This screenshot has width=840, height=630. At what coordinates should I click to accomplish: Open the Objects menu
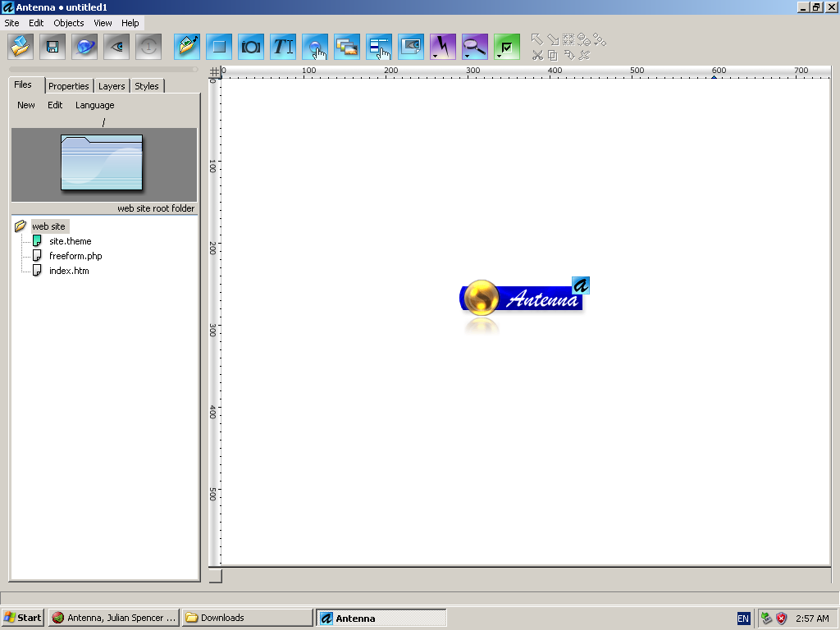(x=69, y=23)
